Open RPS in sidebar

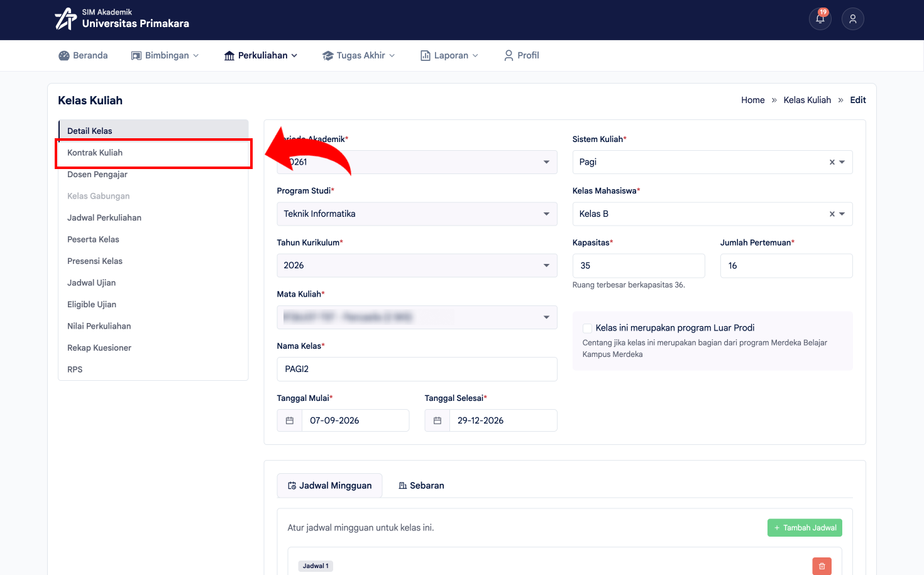[153, 370]
